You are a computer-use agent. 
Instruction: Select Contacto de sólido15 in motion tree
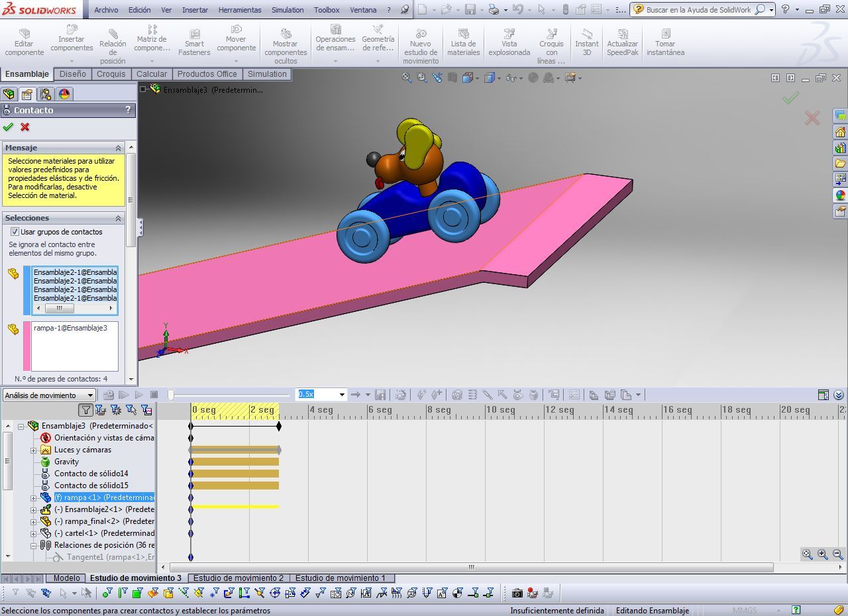tap(91, 486)
